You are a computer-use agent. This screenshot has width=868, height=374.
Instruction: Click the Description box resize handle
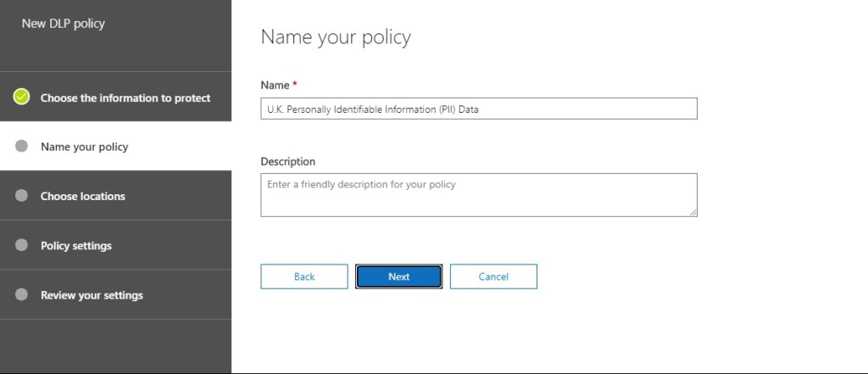coord(693,212)
